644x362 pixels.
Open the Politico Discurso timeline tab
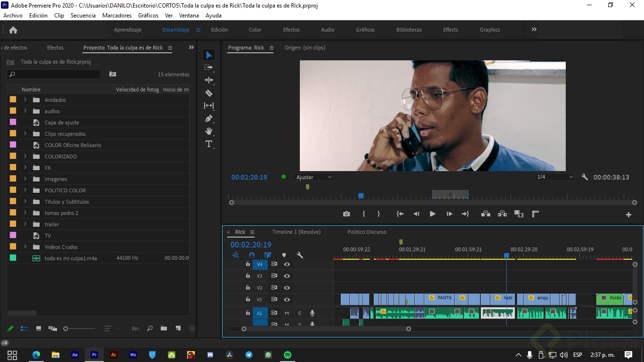366,232
